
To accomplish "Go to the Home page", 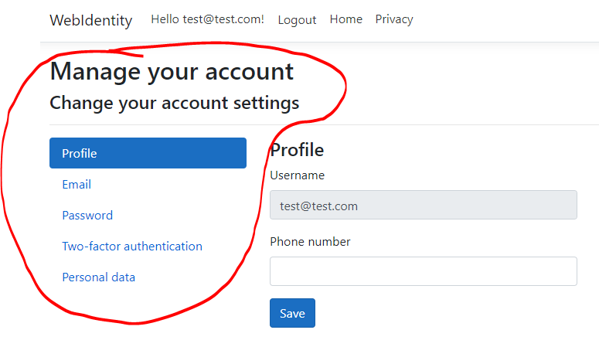I will point(345,19).
